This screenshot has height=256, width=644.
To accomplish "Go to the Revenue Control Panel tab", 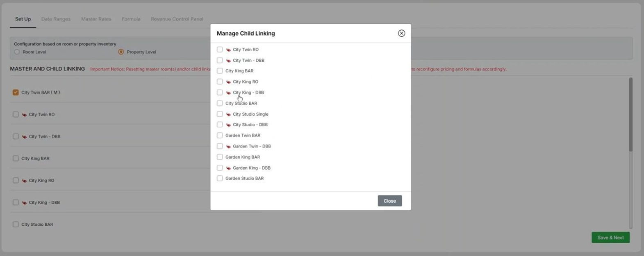I will (177, 19).
